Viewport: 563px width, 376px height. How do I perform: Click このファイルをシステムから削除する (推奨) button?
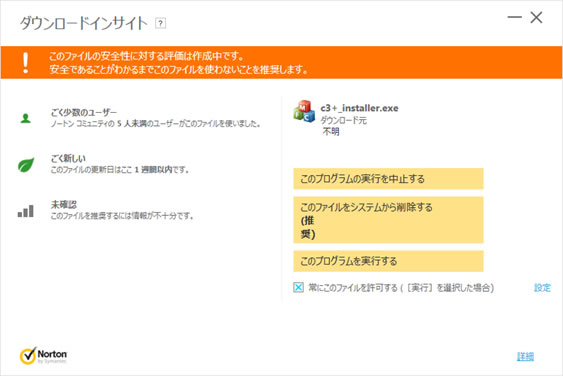[388, 220]
